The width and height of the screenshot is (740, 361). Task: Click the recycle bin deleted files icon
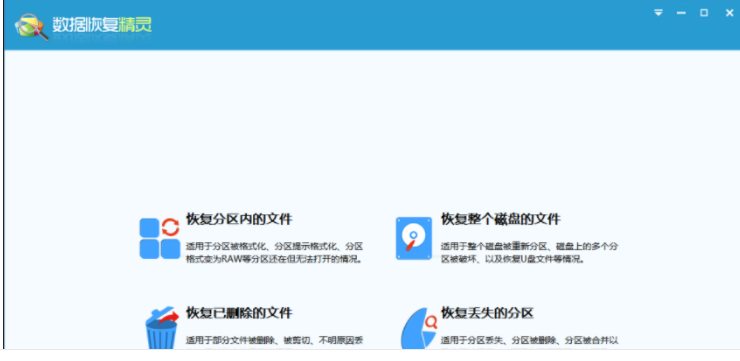[x=162, y=327]
